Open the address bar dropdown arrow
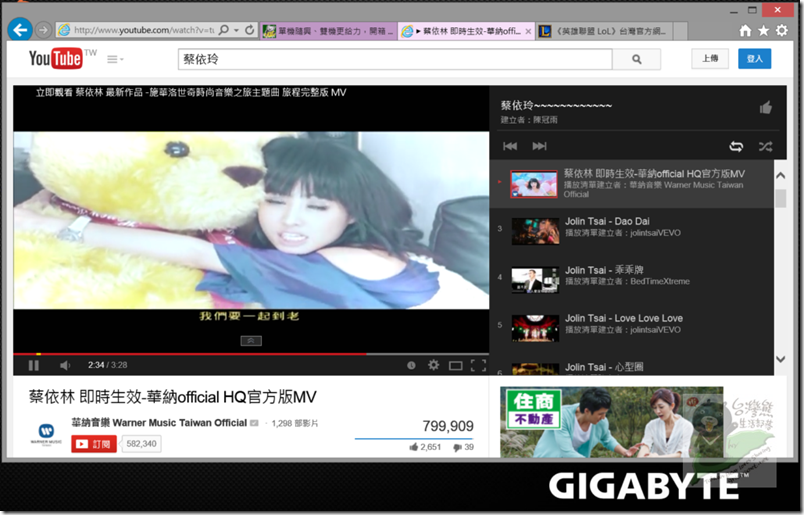Screen dimensions: 804x515 click(236, 30)
